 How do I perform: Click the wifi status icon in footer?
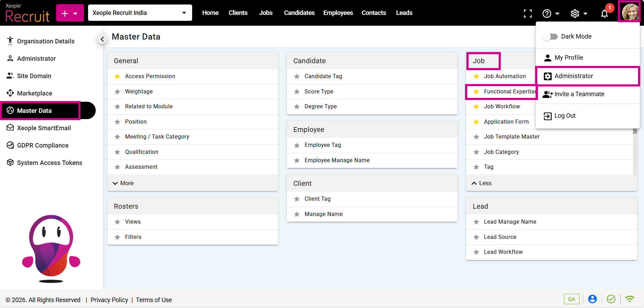click(629, 299)
